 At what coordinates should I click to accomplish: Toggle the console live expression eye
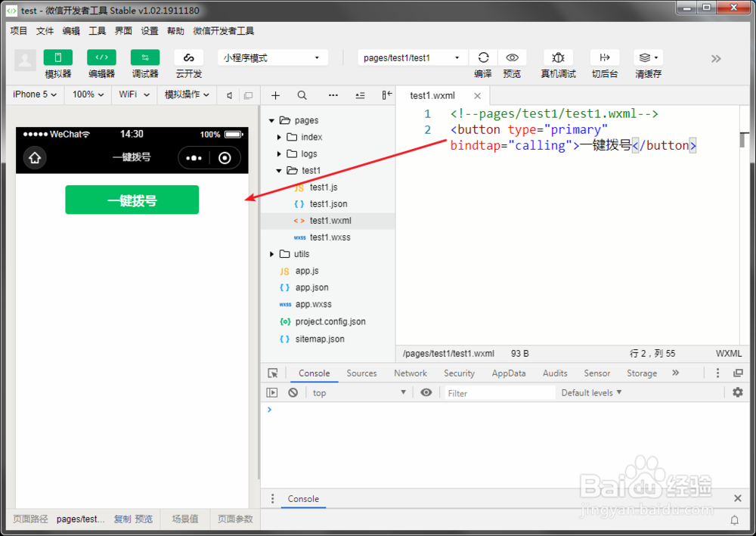426,392
